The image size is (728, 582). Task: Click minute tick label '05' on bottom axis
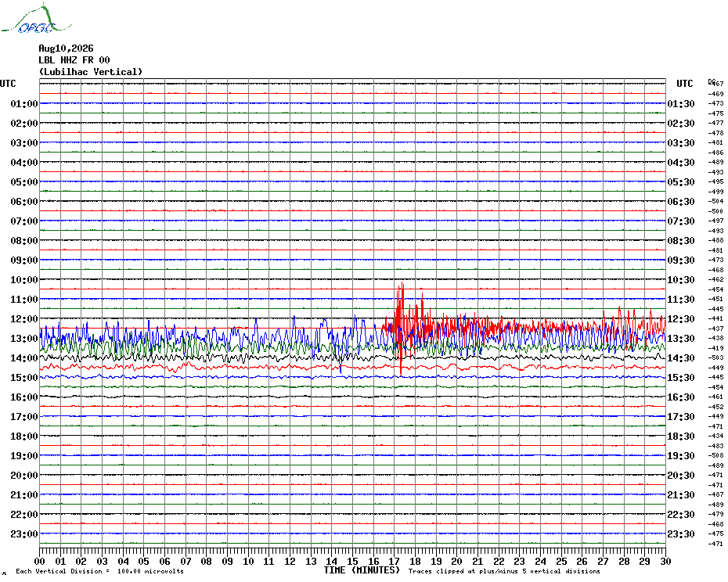(x=144, y=561)
